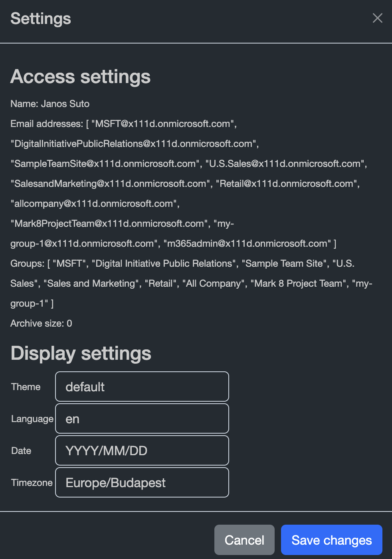Click the Language field label
This screenshot has width=392, height=559.
pos(32,419)
